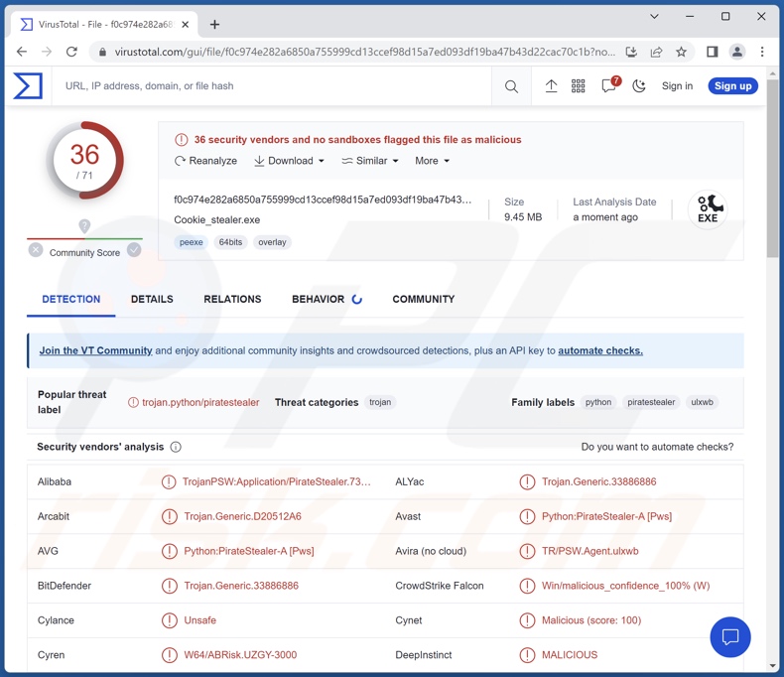Click the Cookie_stealer.exe file name

click(x=217, y=220)
